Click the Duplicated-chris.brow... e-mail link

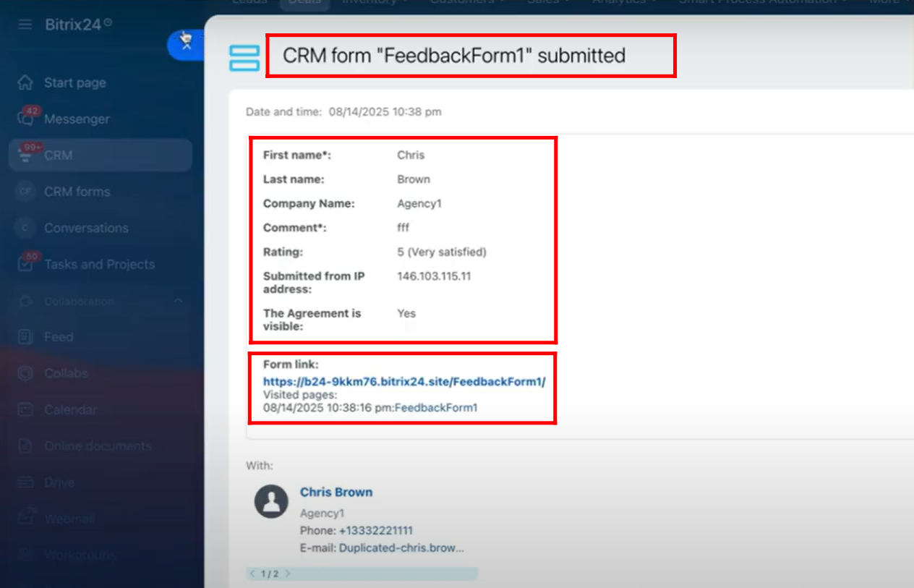coord(401,547)
